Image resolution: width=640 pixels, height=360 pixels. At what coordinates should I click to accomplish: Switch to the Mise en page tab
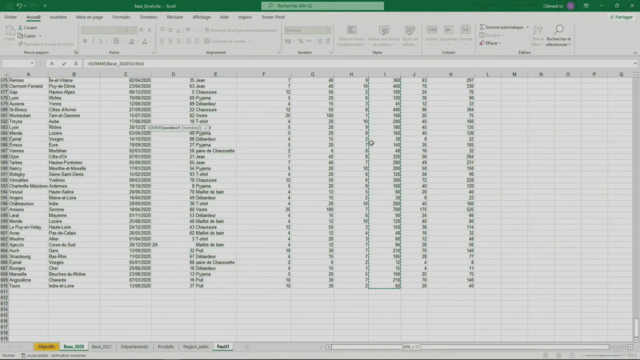pyautogui.click(x=89, y=17)
